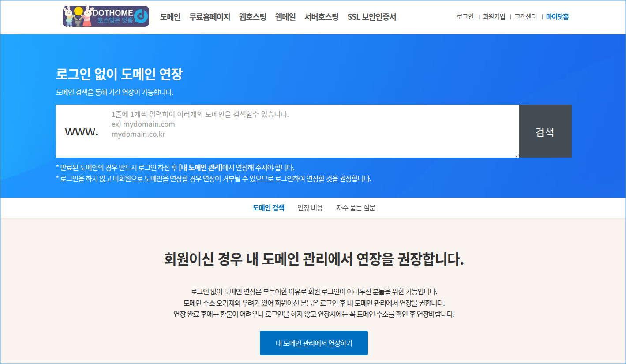Open the 회원가입 sign-up link
Viewport: 626px width, 364px height.
(x=494, y=17)
